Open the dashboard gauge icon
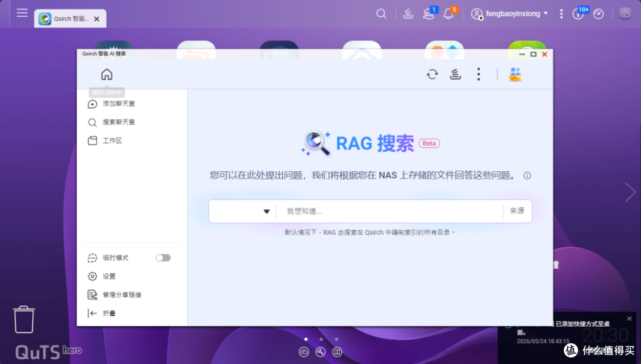This screenshot has height=364, width=641. point(598,14)
